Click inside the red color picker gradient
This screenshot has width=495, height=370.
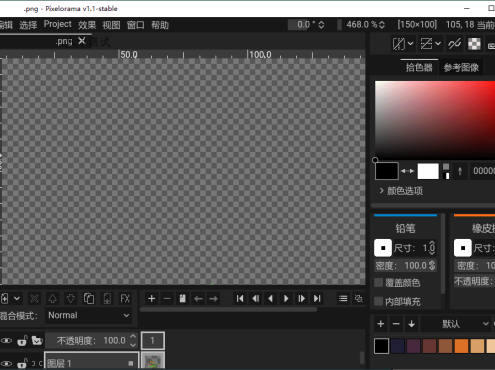tap(435, 119)
